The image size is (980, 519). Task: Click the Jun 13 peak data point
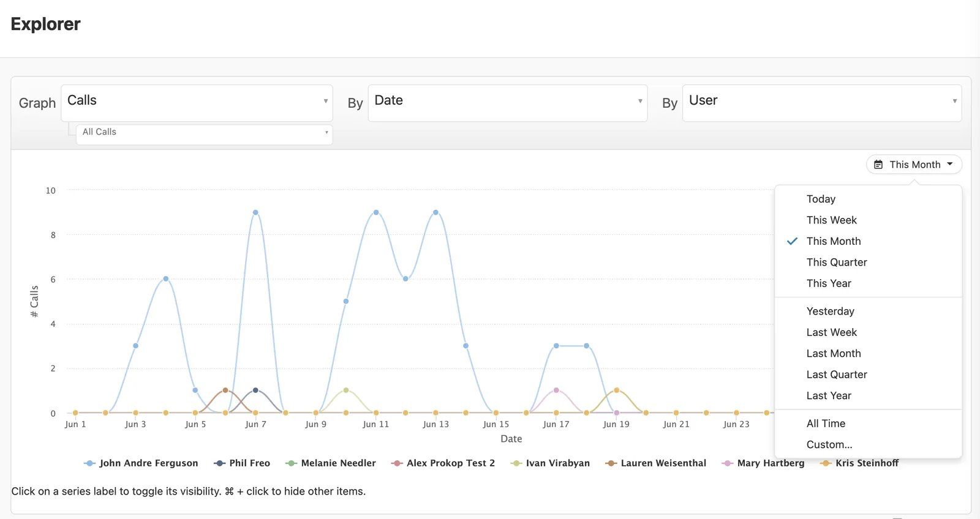tap(435, 212)
